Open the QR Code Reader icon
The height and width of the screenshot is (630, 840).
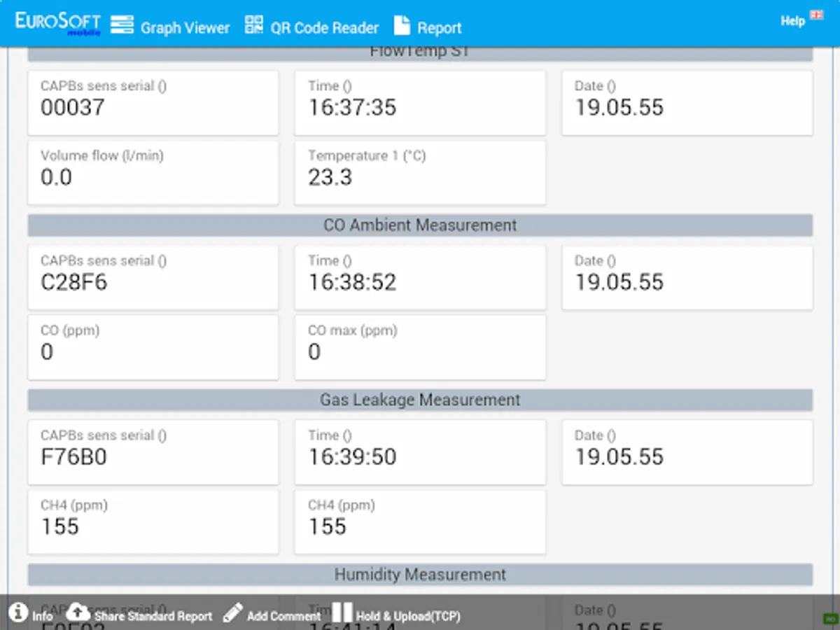(253, 24)
